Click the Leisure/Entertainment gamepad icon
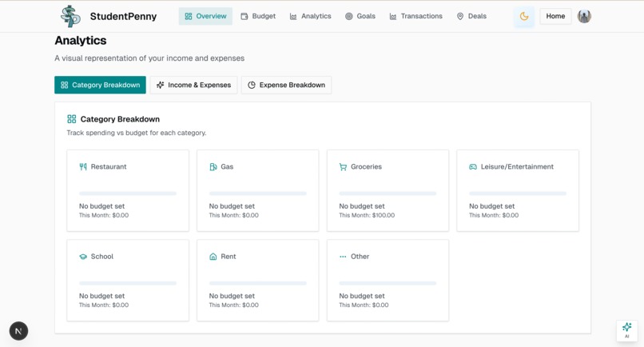This screenshot has height=347, width=644. tap(473, 166)
